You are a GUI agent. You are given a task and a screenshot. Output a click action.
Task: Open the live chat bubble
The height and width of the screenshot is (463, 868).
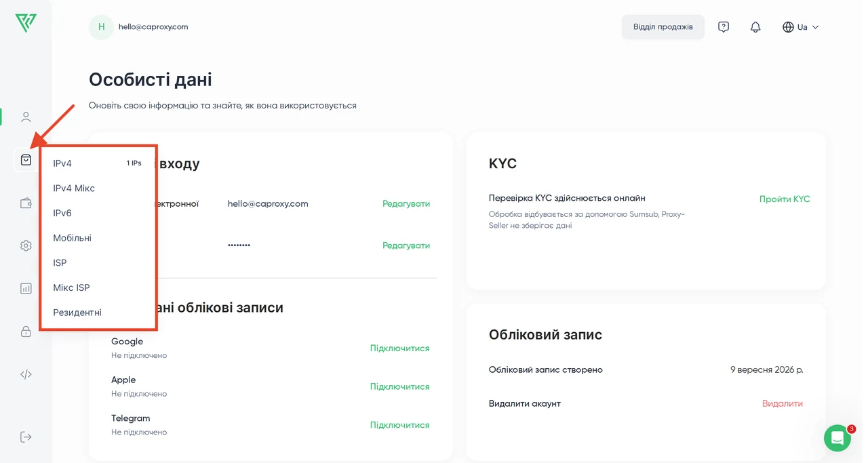[837, 438]
